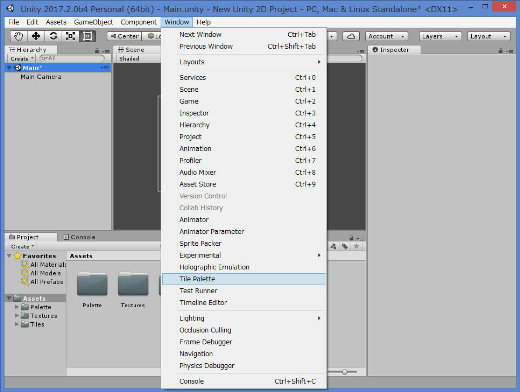This screenshot has width=520, height=392.
Task: Open the Account dropdown
Action: [x=387, y=36]
